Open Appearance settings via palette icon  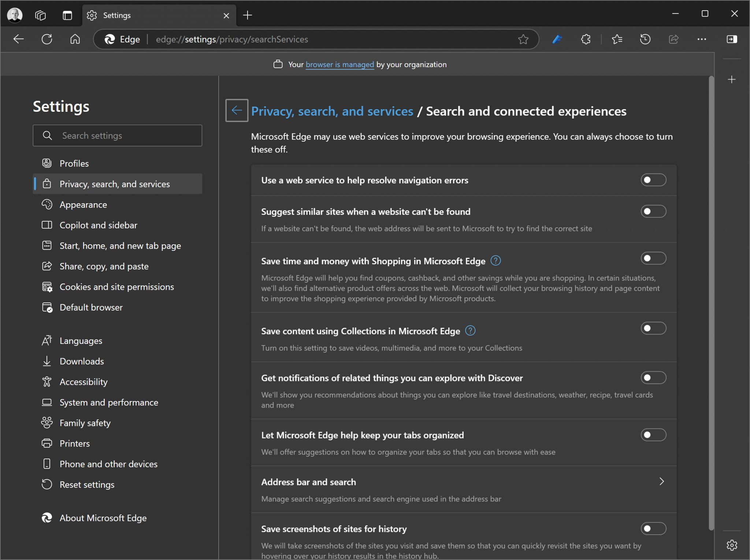[47, 204]
